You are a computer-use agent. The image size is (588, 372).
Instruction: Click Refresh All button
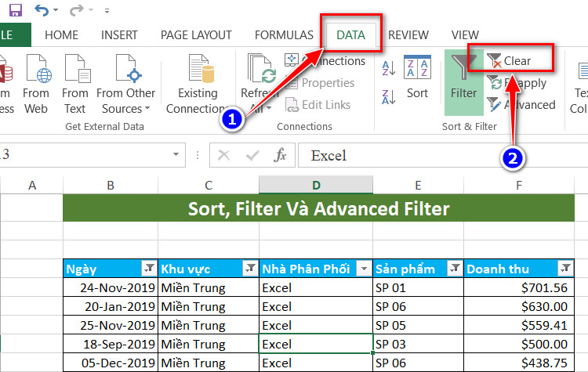point(260,84)
